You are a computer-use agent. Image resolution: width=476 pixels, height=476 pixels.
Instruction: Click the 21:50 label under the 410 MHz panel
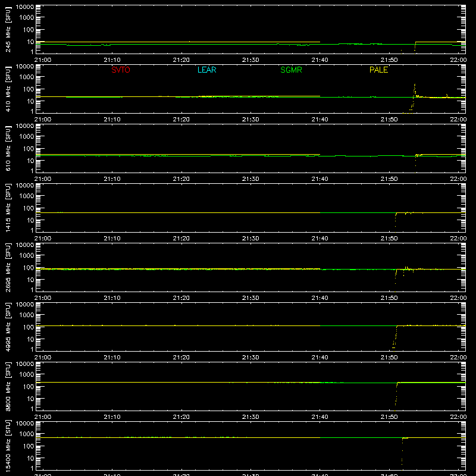coord(389,120)
